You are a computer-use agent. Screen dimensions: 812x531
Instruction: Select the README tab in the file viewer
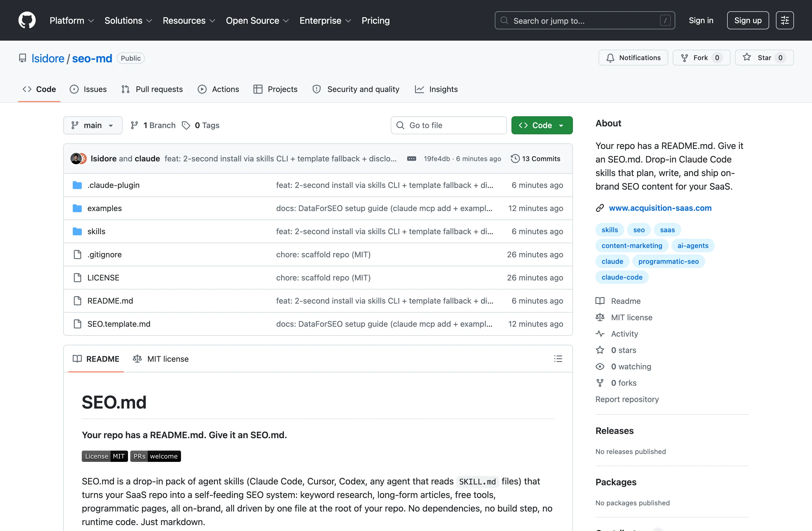(96, 359)
